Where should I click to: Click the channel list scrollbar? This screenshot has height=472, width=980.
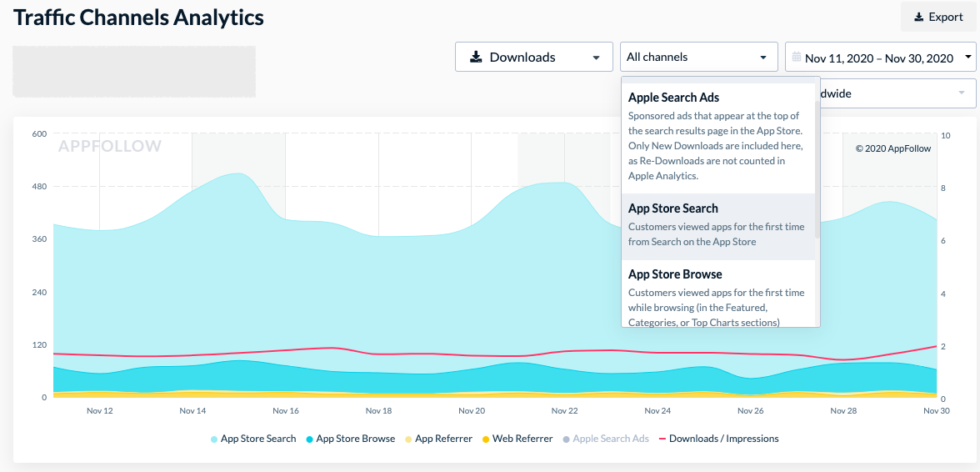click(x=817, y=168)
